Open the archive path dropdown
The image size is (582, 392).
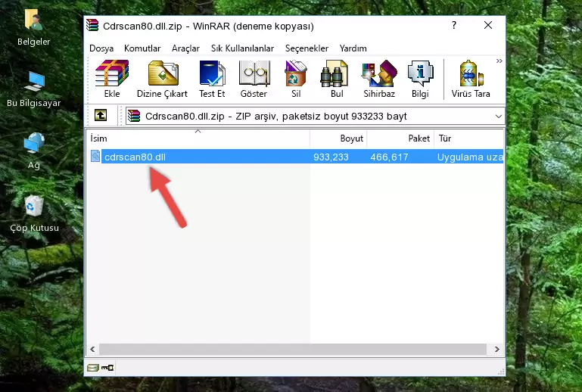pyautogui.click(x=499, y=117)
